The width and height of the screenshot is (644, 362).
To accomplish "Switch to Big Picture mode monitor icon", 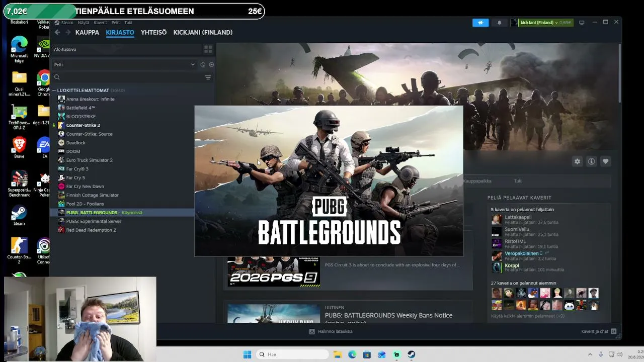I will [582, 23].
